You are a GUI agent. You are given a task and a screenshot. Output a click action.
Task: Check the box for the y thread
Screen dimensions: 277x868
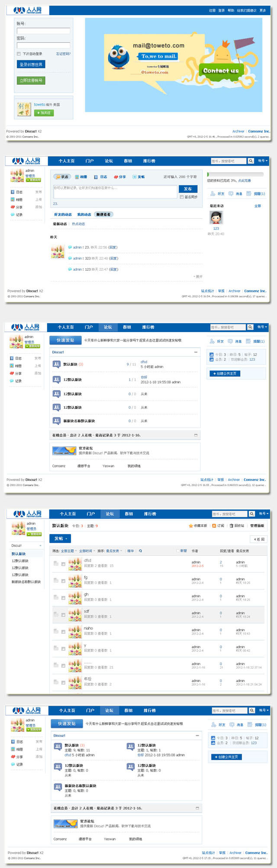pyautogui.click(x=63, y=649)
